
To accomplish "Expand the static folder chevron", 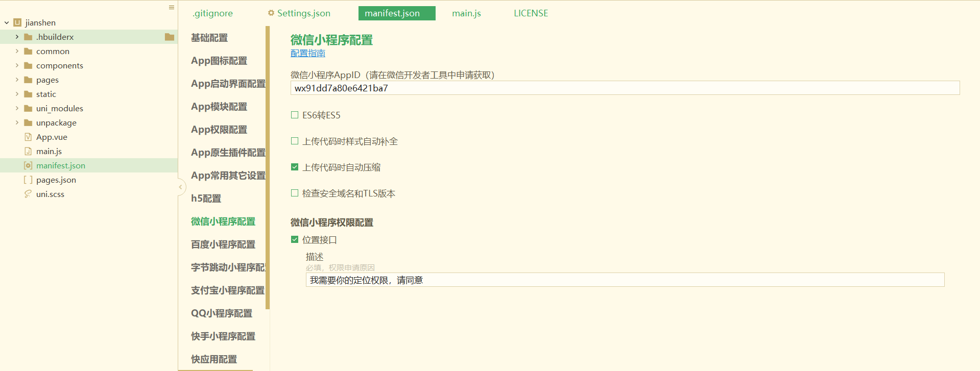I will [17, 94].
